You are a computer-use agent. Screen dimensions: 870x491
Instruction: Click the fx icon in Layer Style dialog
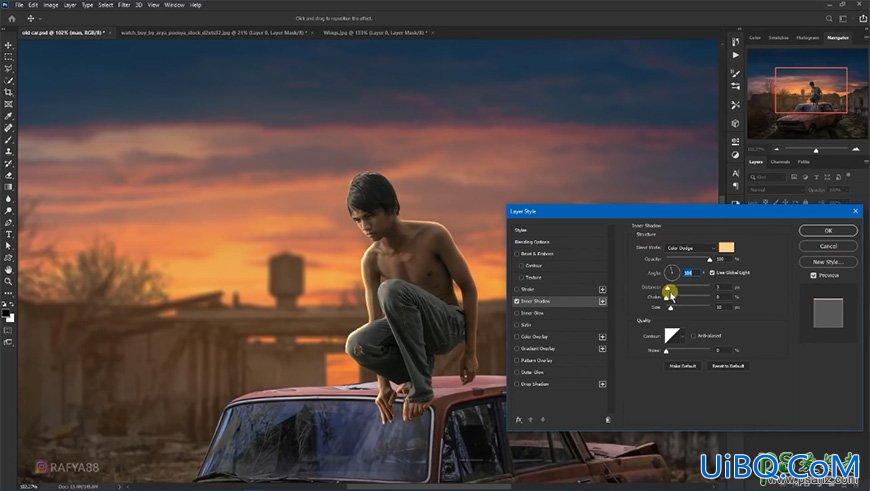click(519, 420)
